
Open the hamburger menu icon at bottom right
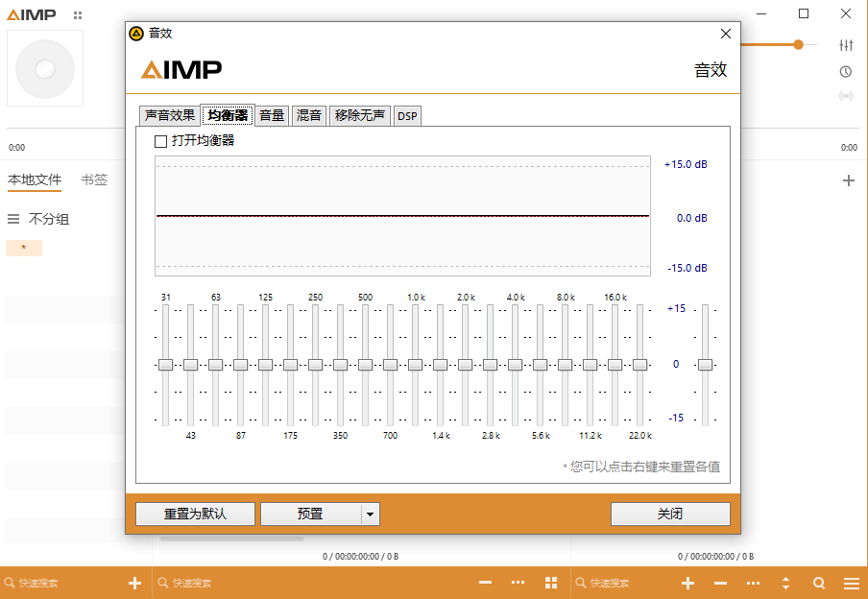[852, 583]
